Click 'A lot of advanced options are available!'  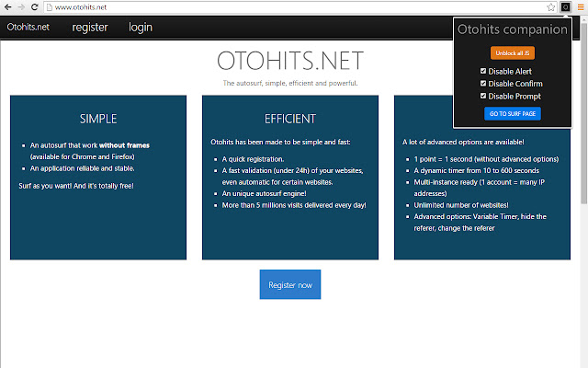pos(463,142)
